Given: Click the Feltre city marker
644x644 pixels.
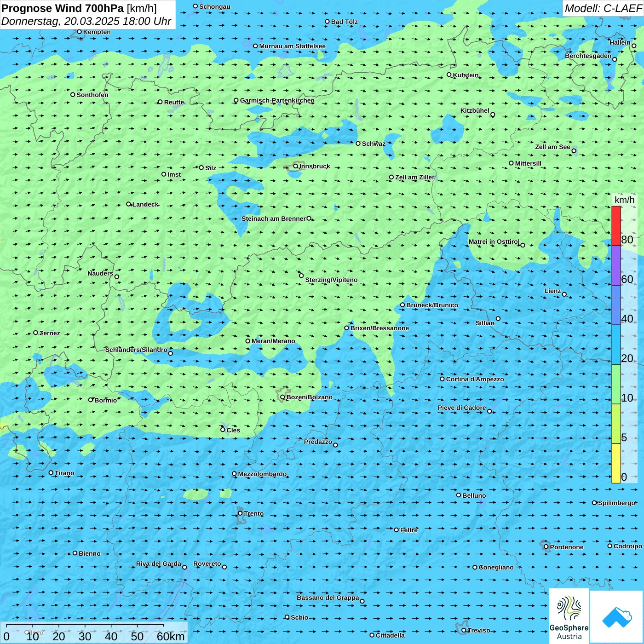Looking at the screenshot, I should click(x=397, y=530).
